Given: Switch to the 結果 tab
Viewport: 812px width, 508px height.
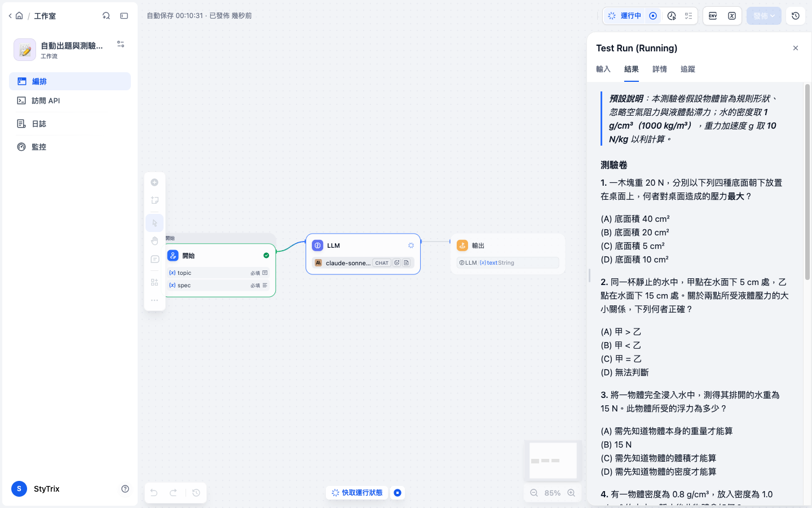Looking at the screenshot, I should 632,69.
